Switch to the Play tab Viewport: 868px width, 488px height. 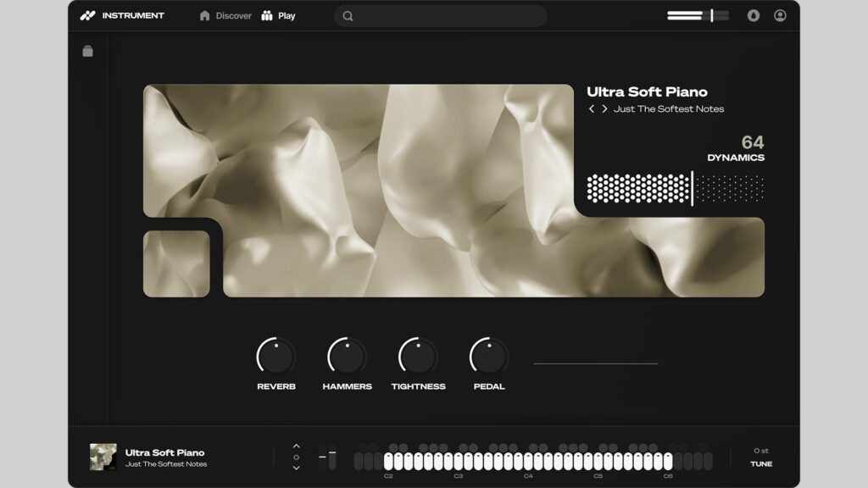tap(279, 15)
